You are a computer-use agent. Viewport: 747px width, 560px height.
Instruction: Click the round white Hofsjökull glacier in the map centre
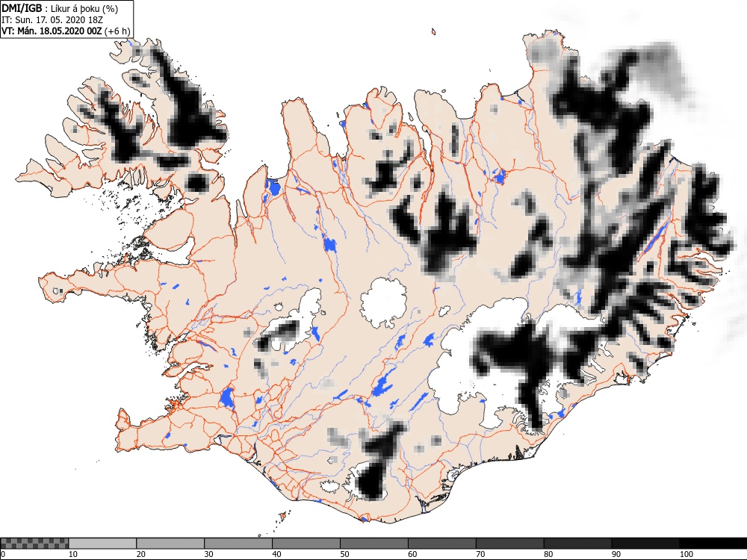384,303
